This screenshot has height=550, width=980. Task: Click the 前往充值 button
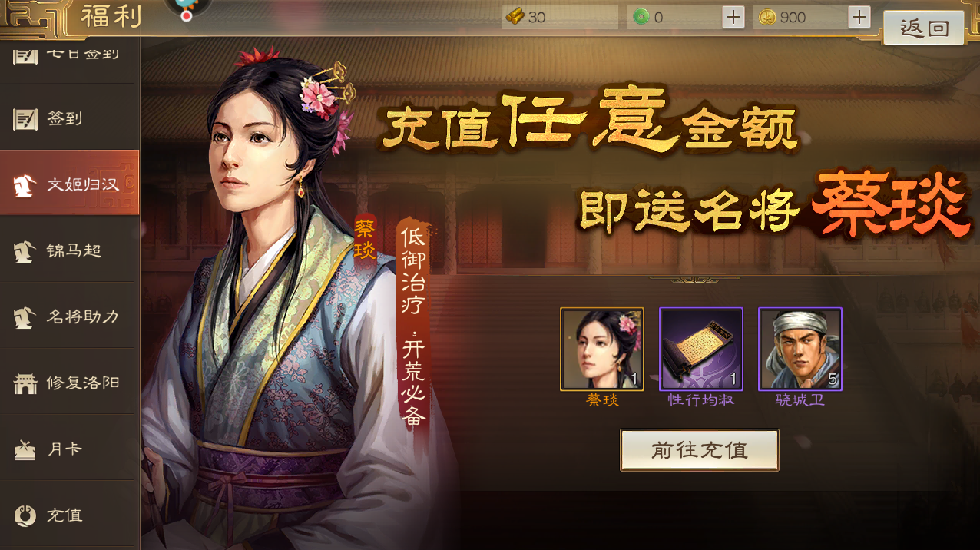click(x=700, y=450)
